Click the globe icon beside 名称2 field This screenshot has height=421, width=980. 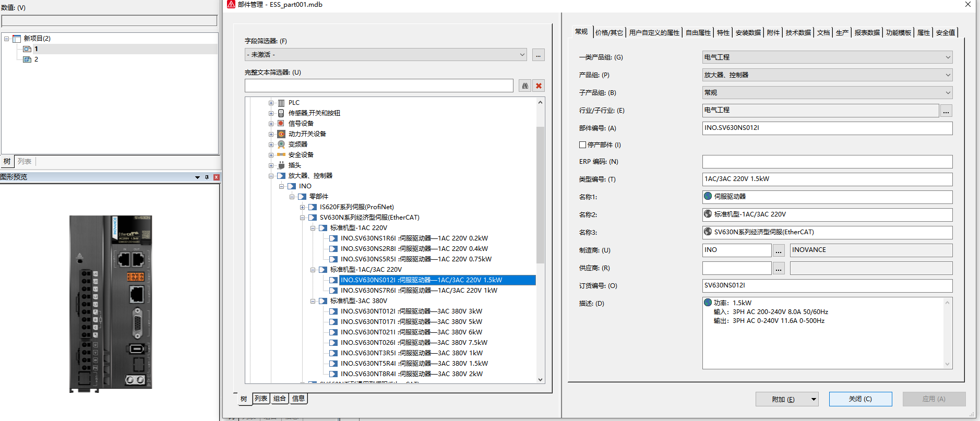(x=708, y=214)
